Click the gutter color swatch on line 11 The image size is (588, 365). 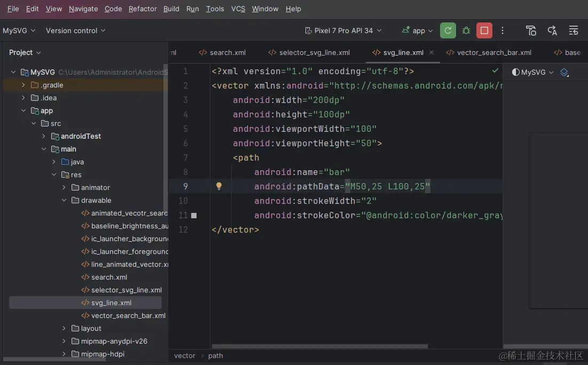tap(194, 216)
